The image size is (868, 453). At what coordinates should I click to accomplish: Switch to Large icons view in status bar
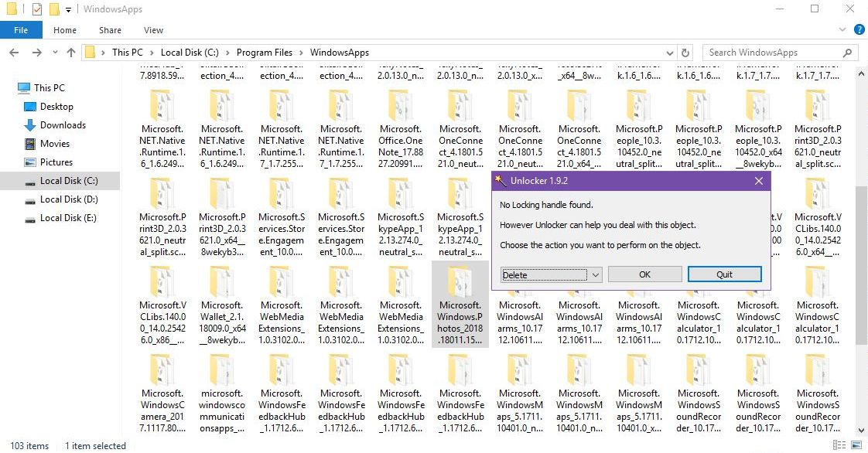coord(856,445)
